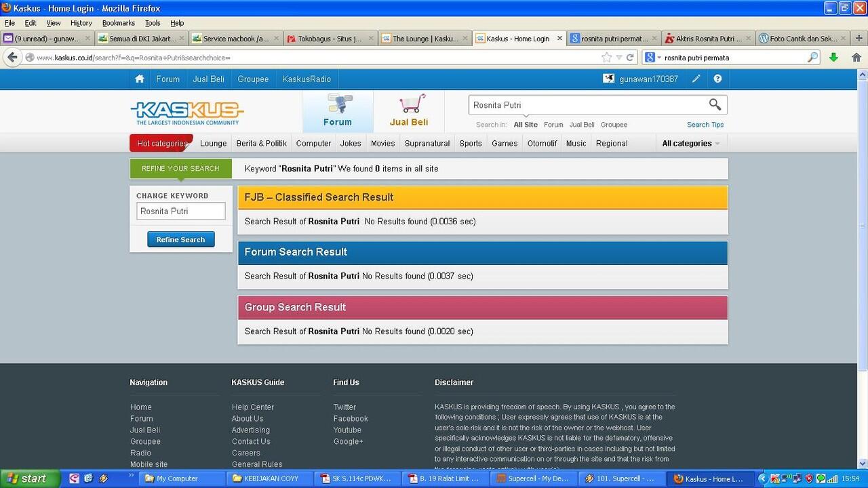868x488 pixels.
Task: Click the magnifier icon in Kaskus search box
Action: click(715, 104)
